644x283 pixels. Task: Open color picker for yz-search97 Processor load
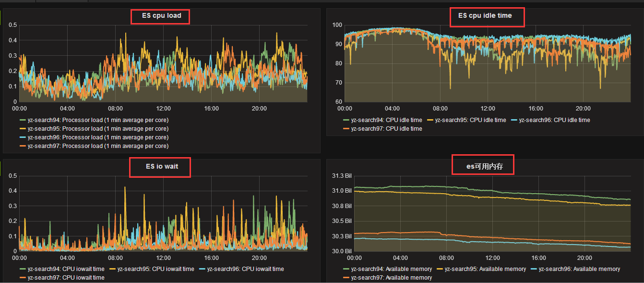tap(23, 146)
